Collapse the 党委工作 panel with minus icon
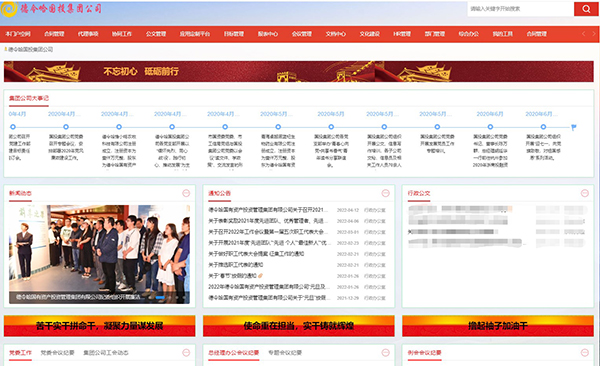Viewport: 600px width, 366px height. [186, 353]
